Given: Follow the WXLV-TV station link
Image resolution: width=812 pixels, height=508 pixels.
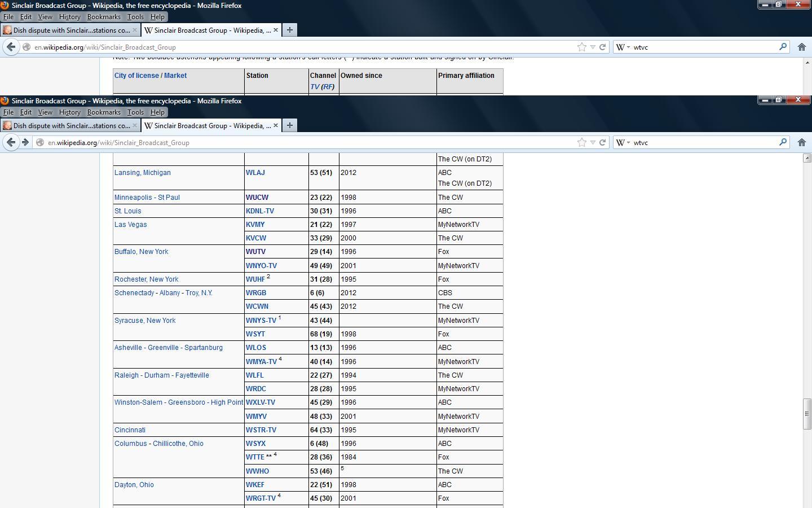Looking at the screenshot, I should point(261,402).
